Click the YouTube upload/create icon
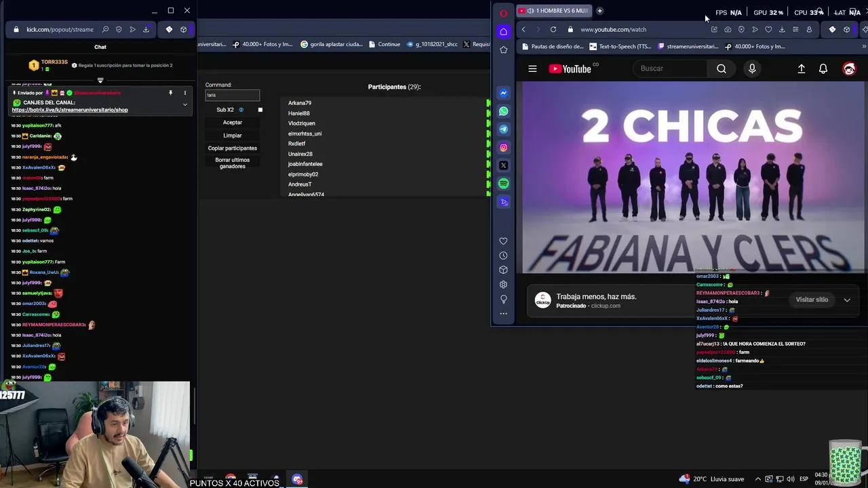Screen dimensions: 868x488 pos(802,68)
